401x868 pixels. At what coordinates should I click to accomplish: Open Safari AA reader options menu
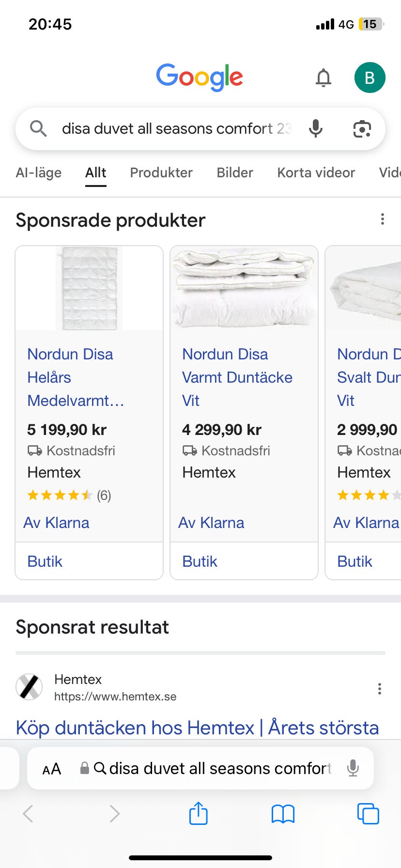[x=52, y=769]
